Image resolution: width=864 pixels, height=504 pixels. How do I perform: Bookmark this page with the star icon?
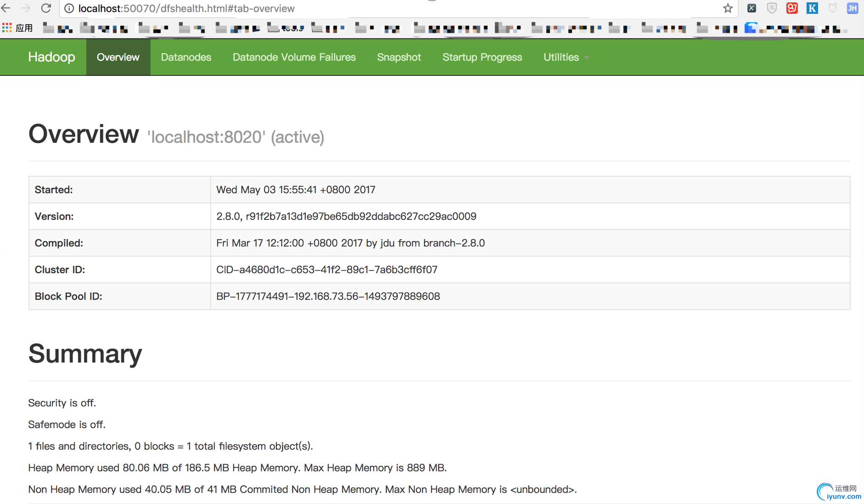click(728, 8)
